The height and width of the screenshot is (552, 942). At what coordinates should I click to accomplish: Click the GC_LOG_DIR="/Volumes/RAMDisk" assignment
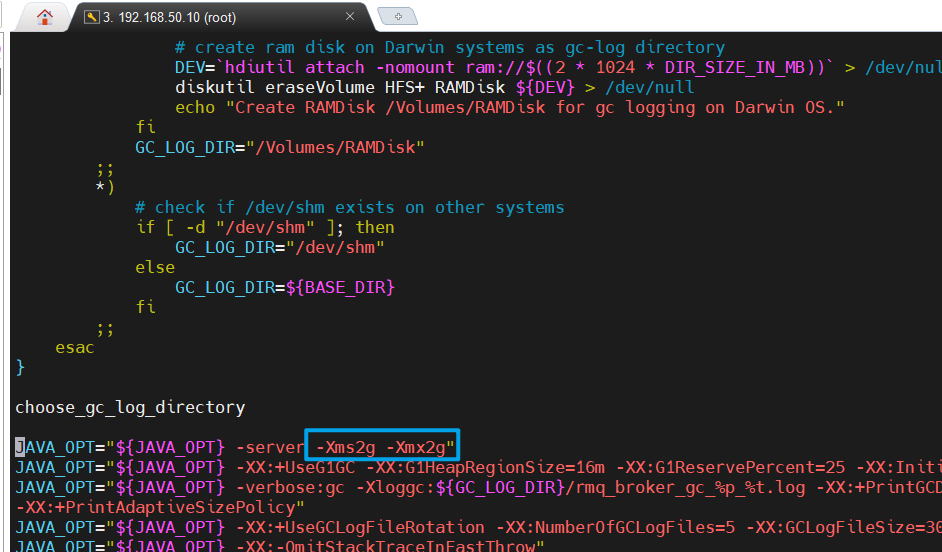pyautogui.click(x=280, y=147)
